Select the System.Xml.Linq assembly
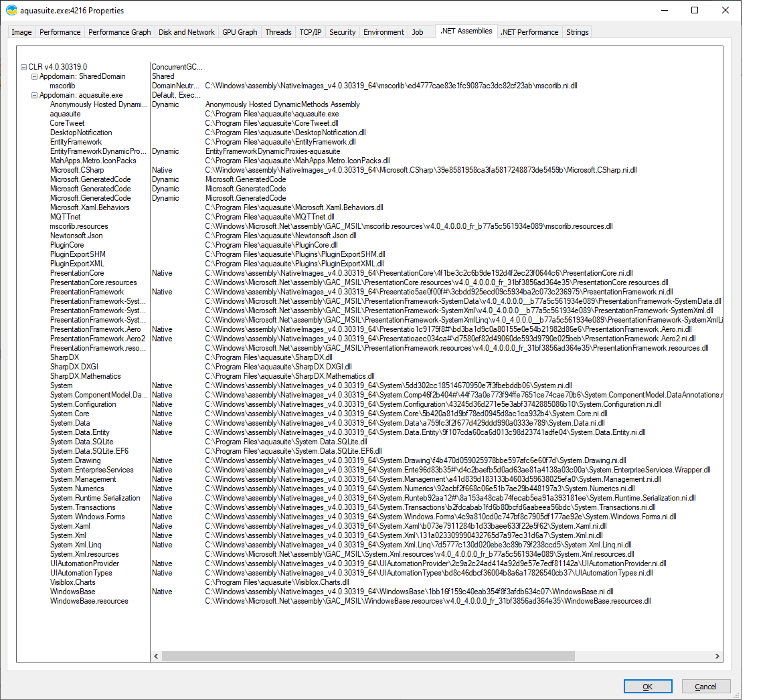771x700 pixels. click(76, 545)
